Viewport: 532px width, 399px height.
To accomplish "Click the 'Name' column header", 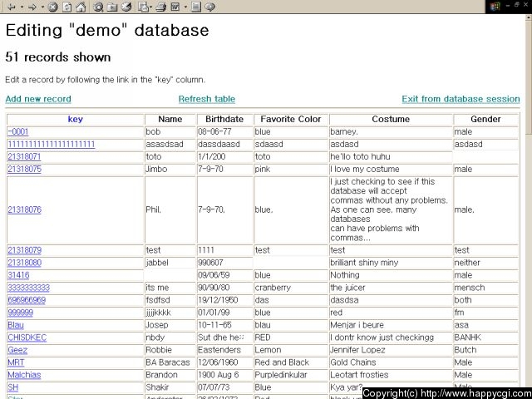I will 170,119.
